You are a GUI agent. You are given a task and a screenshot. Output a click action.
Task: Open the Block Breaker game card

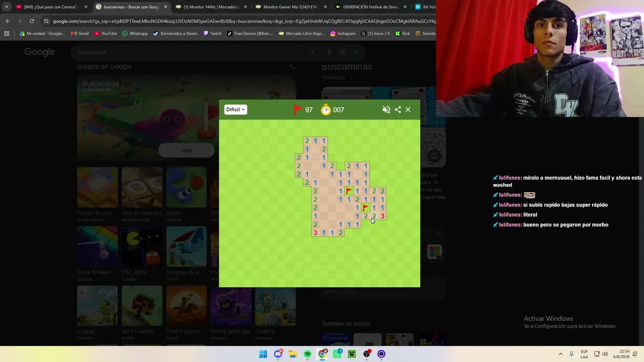[x=97, y=254]
